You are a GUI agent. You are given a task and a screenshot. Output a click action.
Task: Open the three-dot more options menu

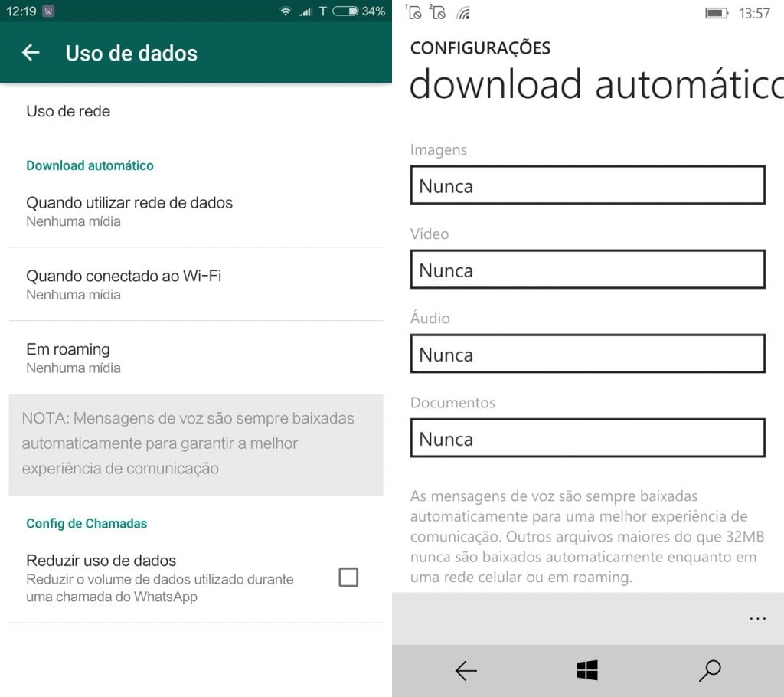point(757,618)
